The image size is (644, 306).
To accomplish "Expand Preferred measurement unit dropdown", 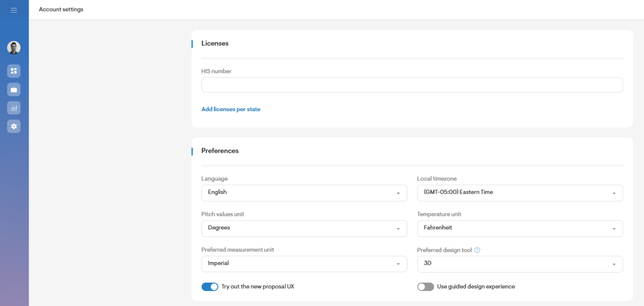I will click(304, 264).
